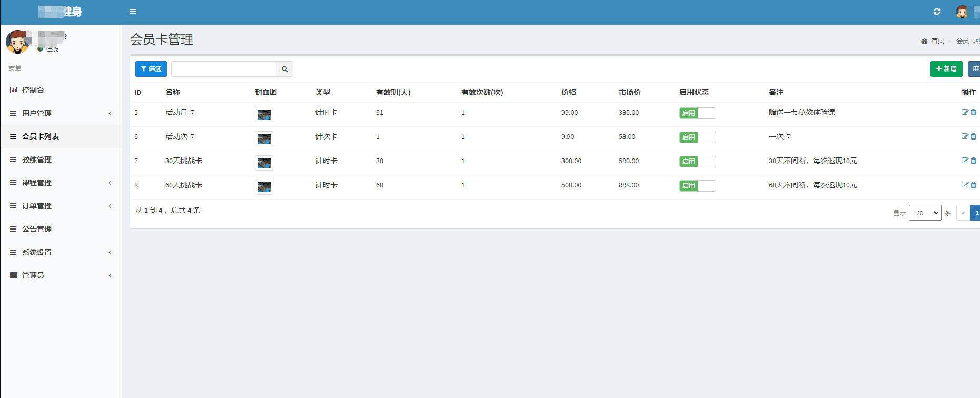The image size is (980, 398).
Task: Click the sidebar profile avatar image
Action: pos(17,42)
